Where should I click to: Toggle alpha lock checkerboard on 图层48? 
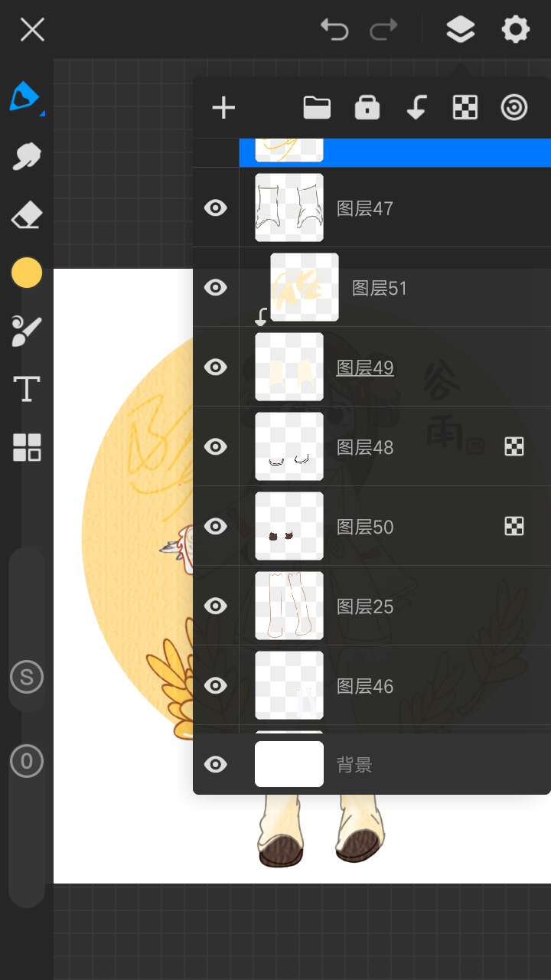click(514, 447)
